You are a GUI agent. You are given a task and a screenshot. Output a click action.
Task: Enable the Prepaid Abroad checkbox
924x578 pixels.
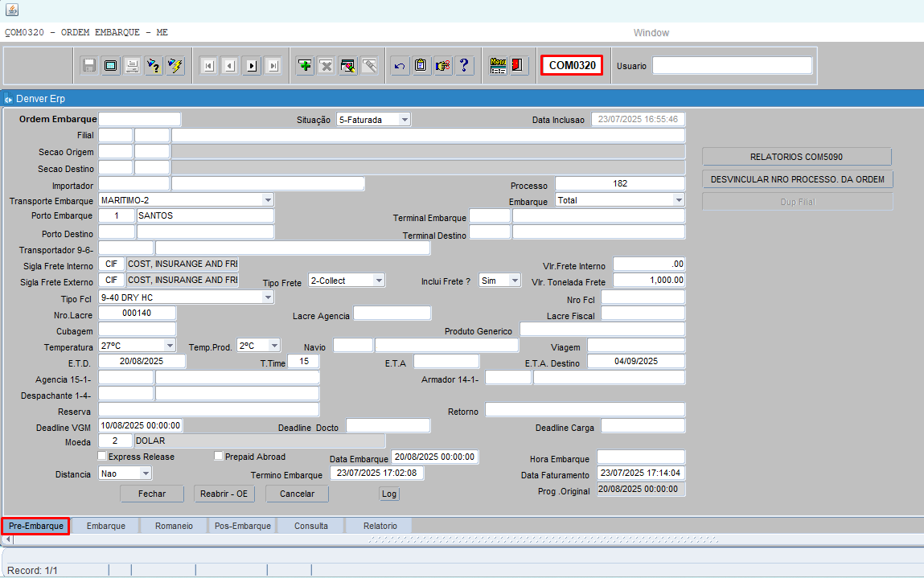(x=219, y=456)
